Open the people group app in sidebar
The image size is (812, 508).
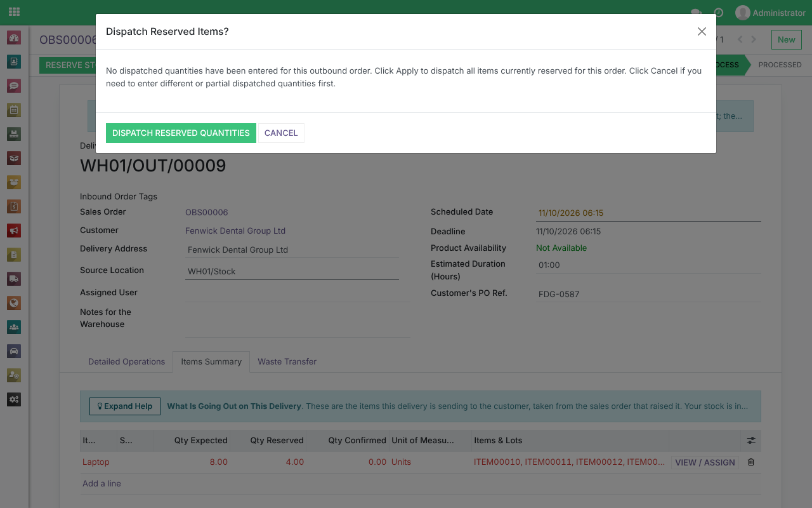pyautogui.click(x=14, y=327)
